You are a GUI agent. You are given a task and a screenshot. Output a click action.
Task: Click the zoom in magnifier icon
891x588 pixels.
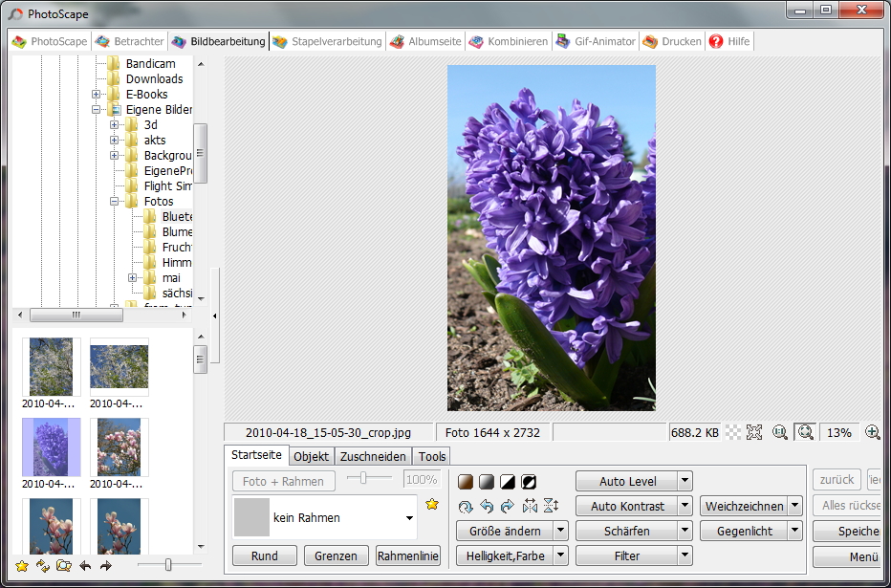[x=872, y=432]
